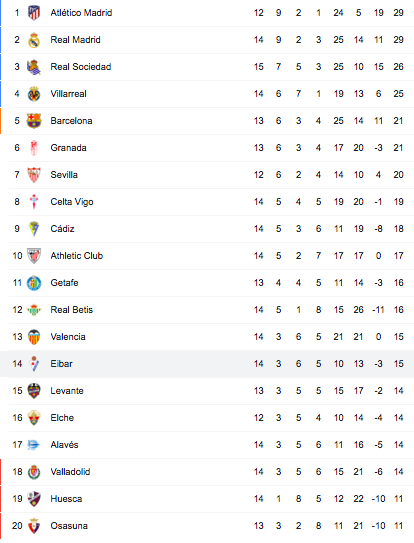Open the Valladolid team link
Viewport: 414px width, 543px height.
pos(70,472)
